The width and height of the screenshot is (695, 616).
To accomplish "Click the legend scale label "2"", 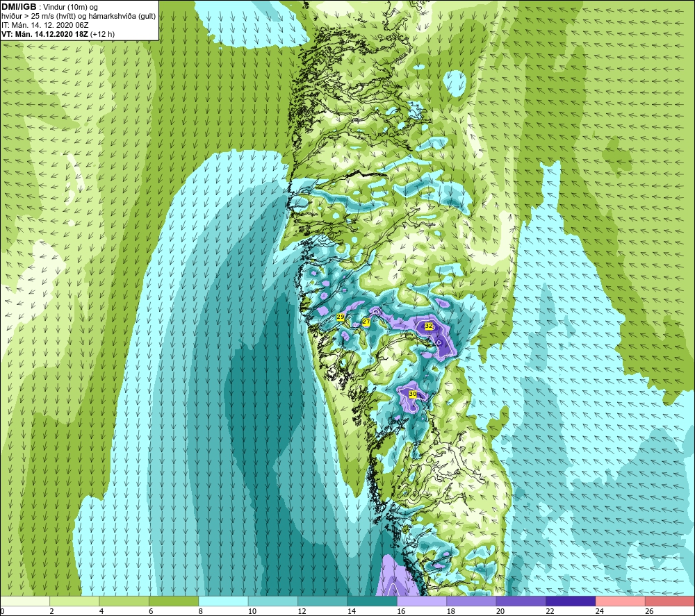I will pos(52,611).
